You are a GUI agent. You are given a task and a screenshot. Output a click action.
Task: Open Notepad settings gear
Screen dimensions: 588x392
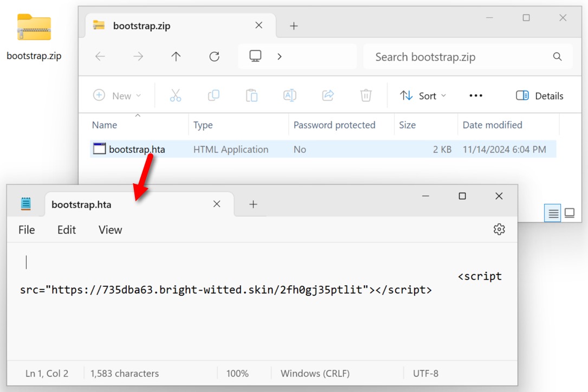pos(499,229)
